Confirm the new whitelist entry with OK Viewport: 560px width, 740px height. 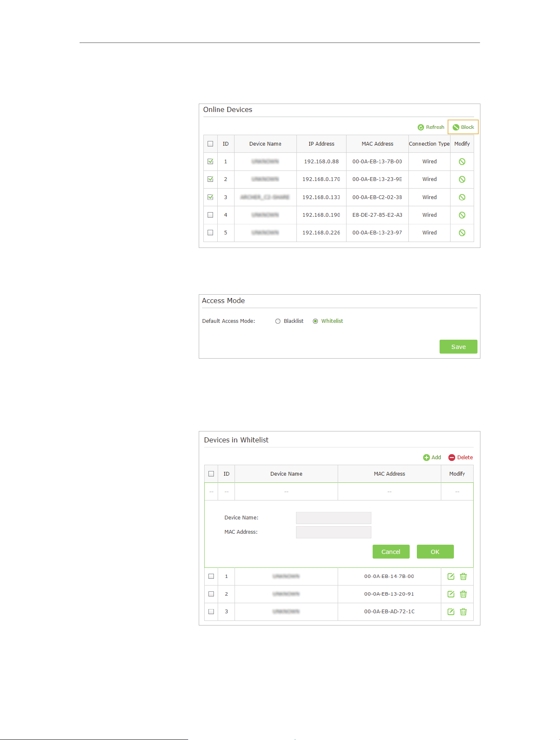(x=435, y=552)
